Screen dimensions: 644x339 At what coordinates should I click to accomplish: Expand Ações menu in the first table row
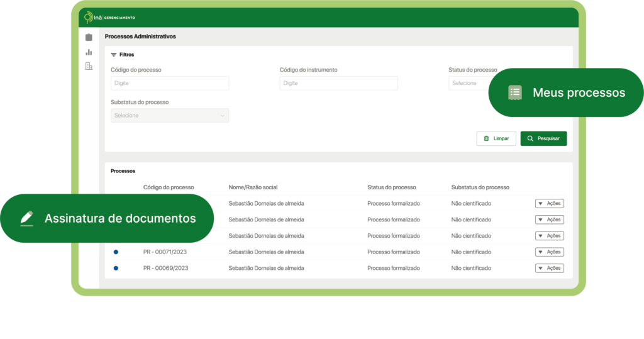point(549,203)
